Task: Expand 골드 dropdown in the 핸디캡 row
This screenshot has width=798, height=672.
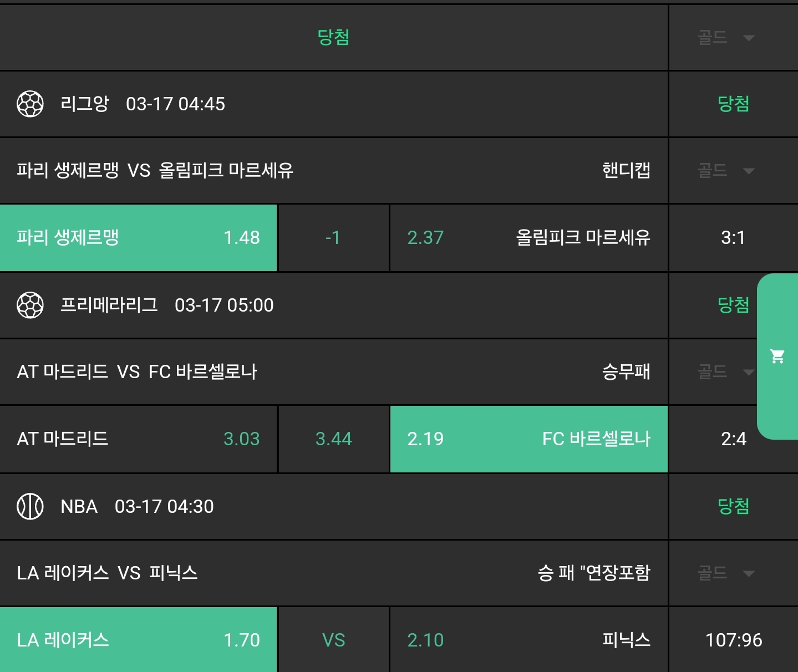Action: (x=725, y=171)
